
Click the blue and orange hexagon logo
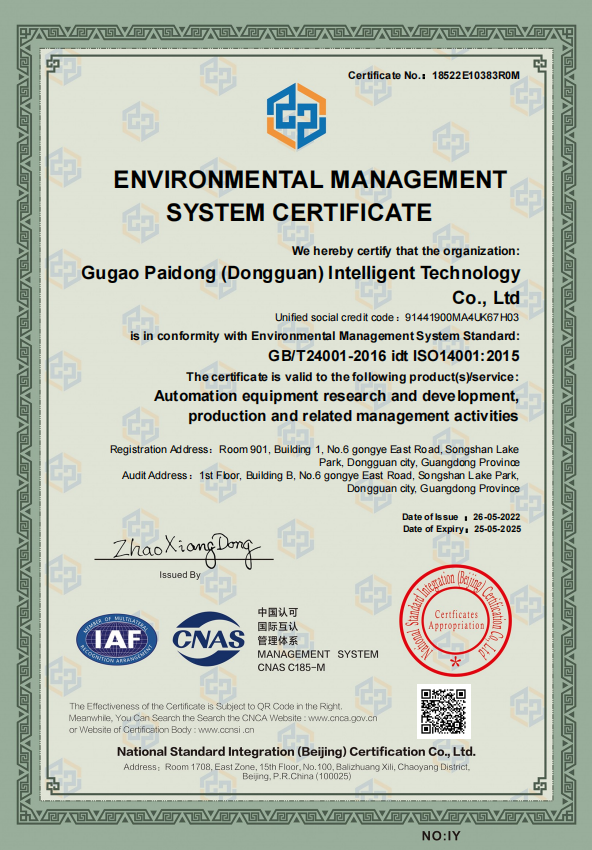pyautogui.click(x=296, y=117)
